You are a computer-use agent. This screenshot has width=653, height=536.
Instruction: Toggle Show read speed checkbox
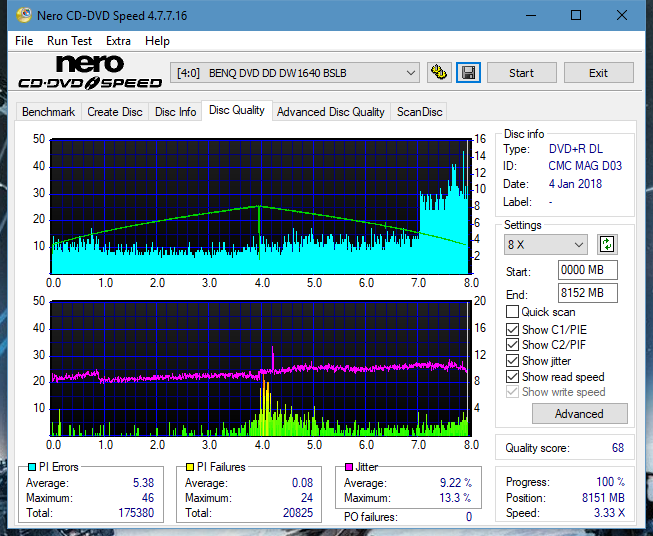512,377
